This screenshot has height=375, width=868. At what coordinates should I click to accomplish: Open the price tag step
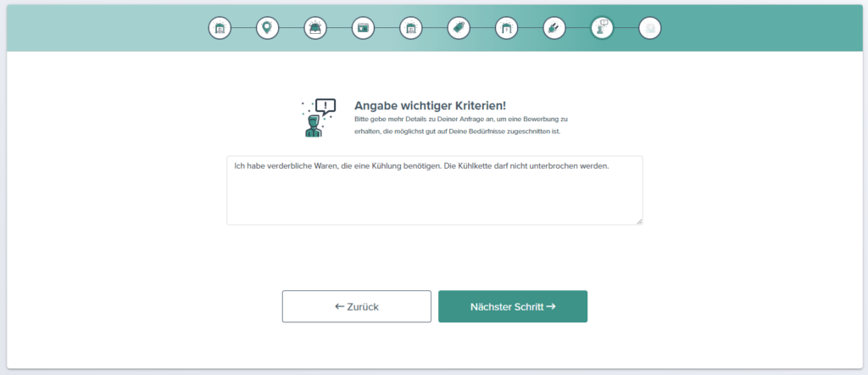coord(459,28)
